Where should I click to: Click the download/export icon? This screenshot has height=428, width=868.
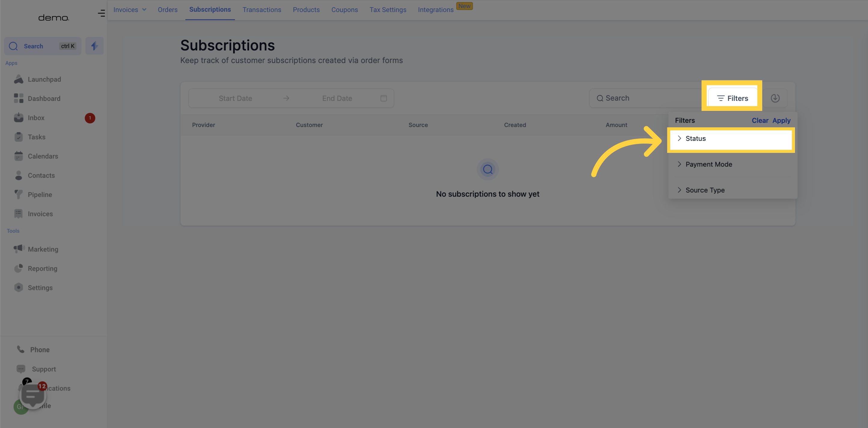coord(775,98)
